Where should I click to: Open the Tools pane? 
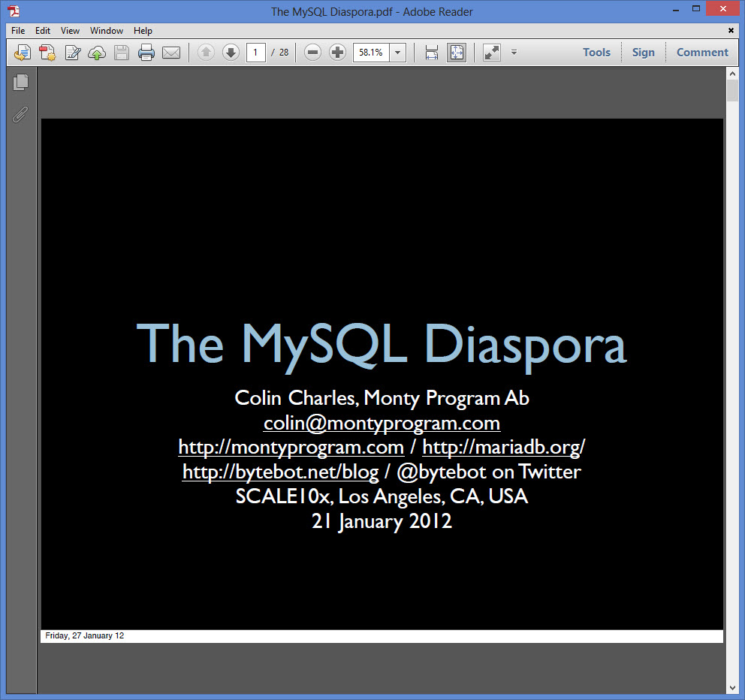[x=596, y=53]
